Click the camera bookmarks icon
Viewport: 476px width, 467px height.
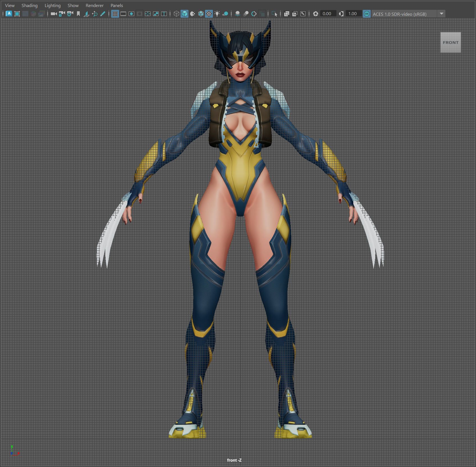click(78, 14)
